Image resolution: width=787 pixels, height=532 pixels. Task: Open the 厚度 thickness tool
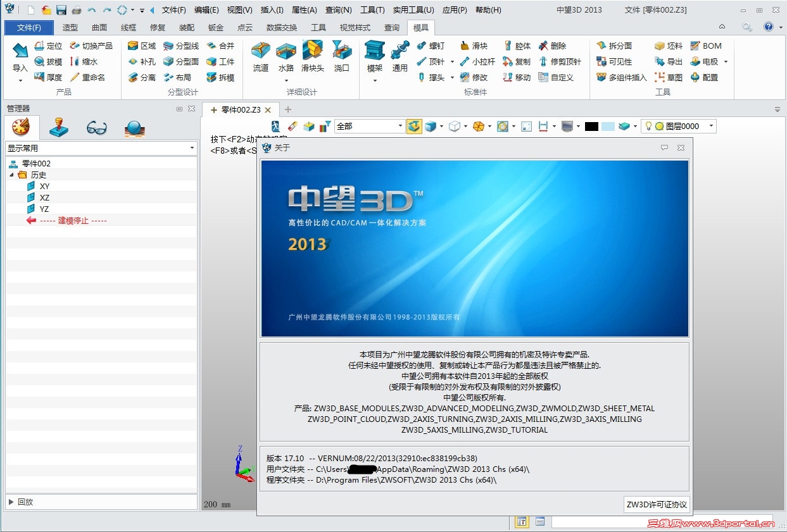(48, 77)
